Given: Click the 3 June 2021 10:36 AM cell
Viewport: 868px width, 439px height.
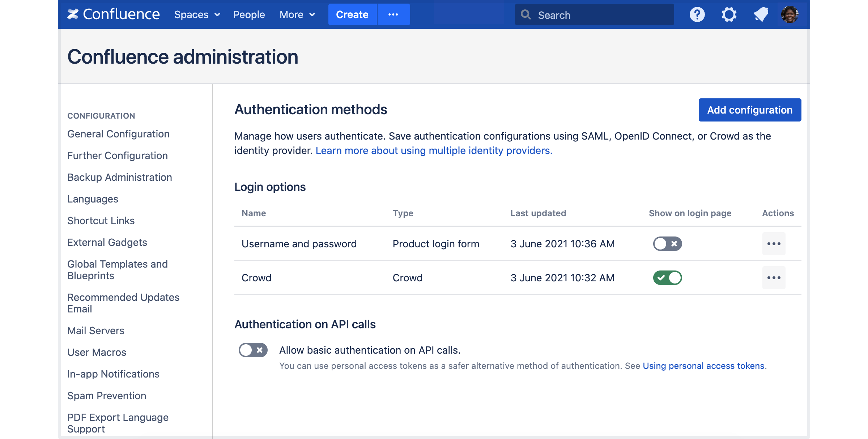Looking at the screenshot, I should (x=562, y=244).
